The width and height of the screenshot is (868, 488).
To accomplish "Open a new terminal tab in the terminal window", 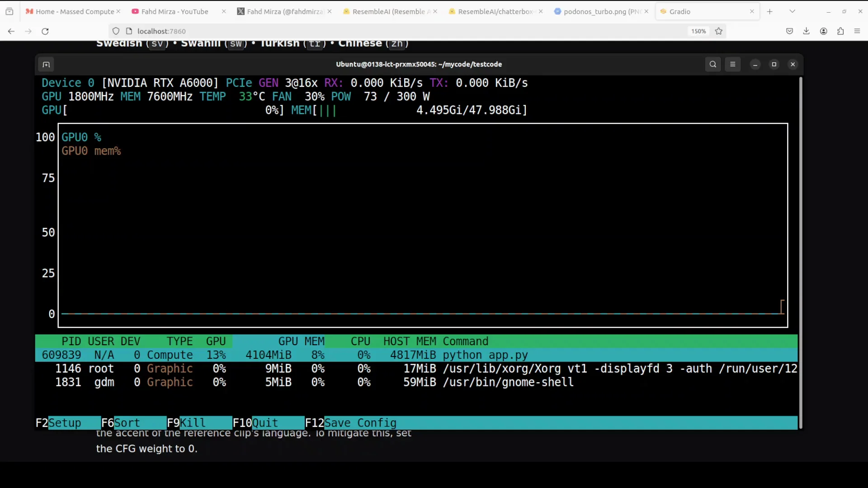I will (x=46, y=64).
